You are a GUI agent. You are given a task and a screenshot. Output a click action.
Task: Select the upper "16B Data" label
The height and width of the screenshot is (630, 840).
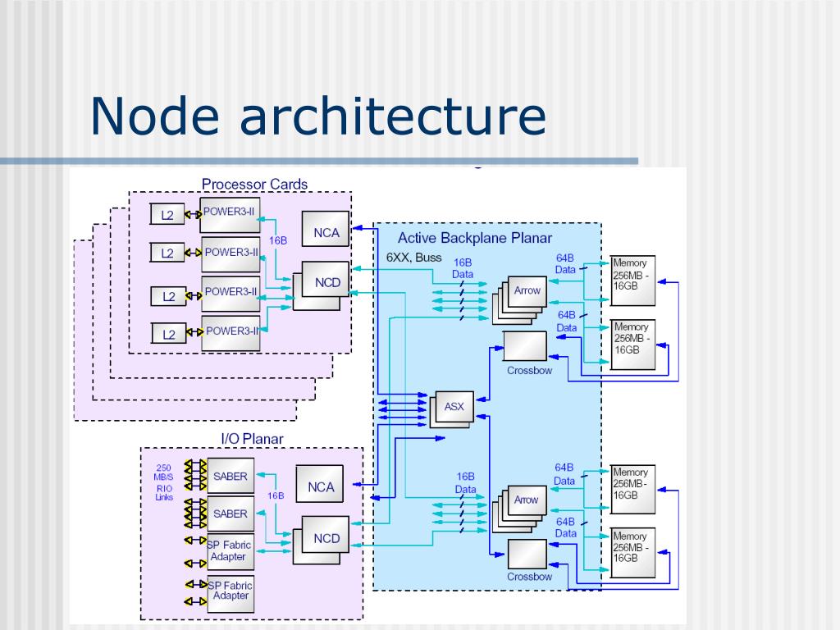click(463, 268)
